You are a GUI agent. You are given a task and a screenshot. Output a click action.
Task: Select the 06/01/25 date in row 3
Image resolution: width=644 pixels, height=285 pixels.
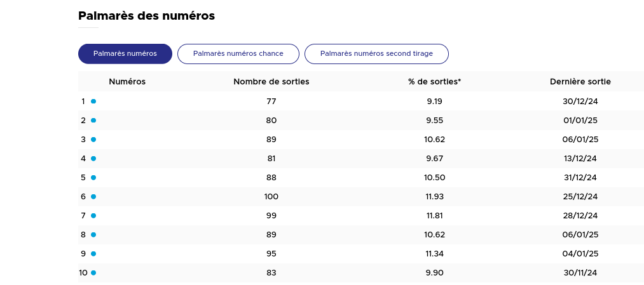click(x=580, y=140)
